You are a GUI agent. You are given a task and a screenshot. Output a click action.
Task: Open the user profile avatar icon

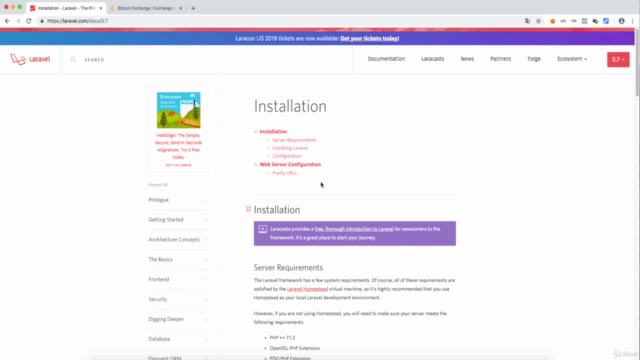(621, 21)
